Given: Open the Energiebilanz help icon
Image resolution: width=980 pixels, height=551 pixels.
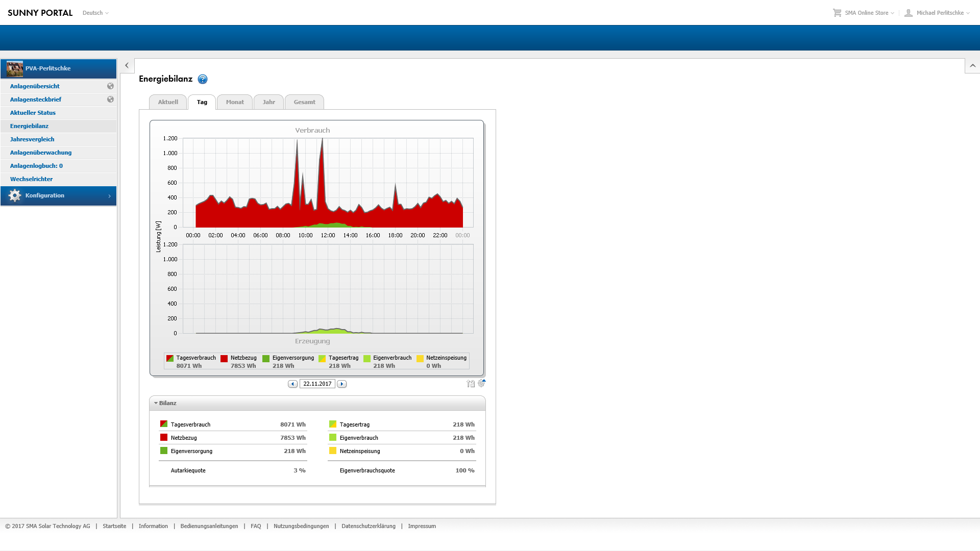Looking at the screenshot, I should click(x=203, y=79).
